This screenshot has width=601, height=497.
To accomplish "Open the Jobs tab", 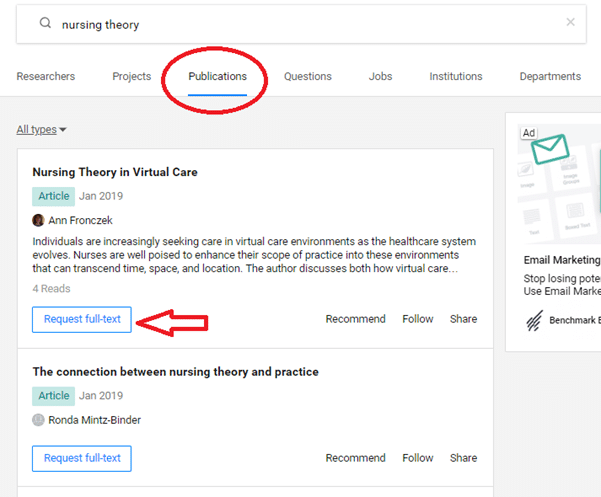I will pyautogui.click(x=380, y=76).
